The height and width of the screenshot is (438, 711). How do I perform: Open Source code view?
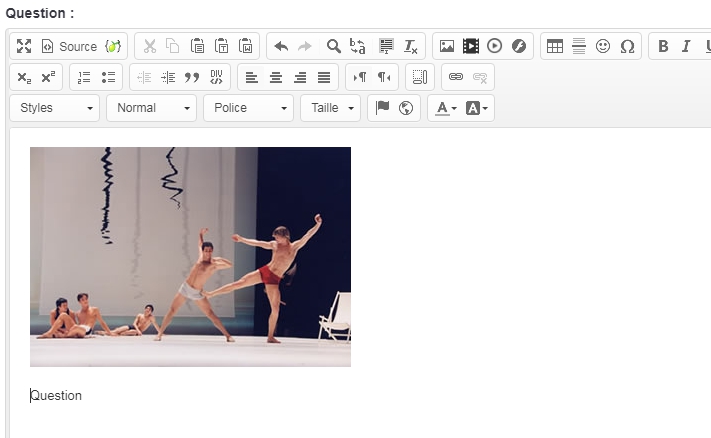69,47
